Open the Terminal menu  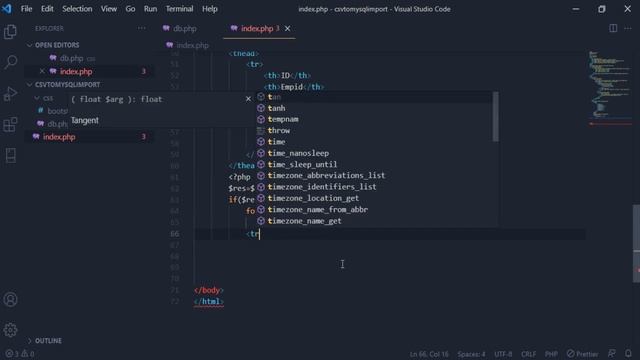[x=180, y=9]
